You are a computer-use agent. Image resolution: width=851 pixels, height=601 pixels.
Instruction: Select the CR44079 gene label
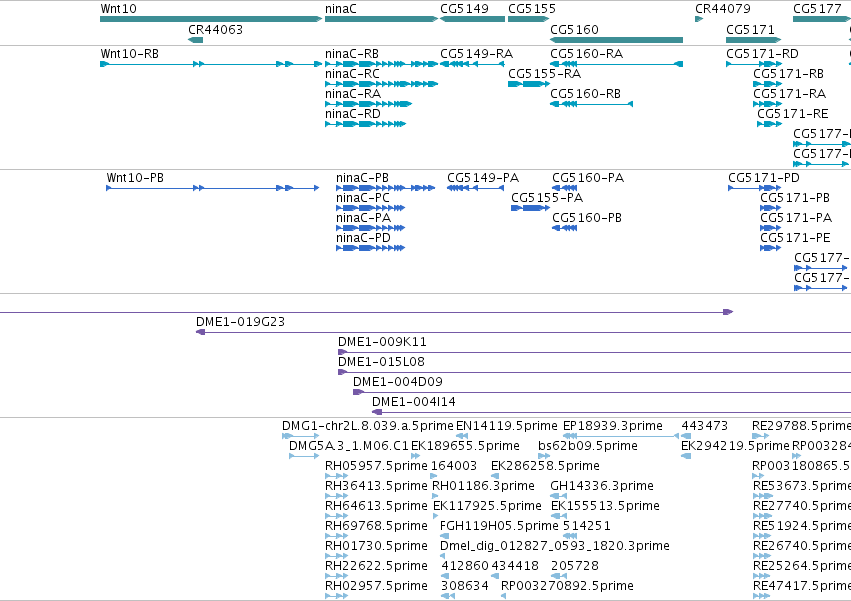pyautogui.click(x=723, y=9)
